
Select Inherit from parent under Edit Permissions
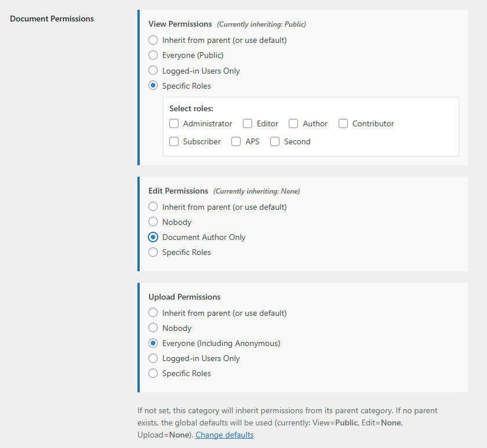153,207
